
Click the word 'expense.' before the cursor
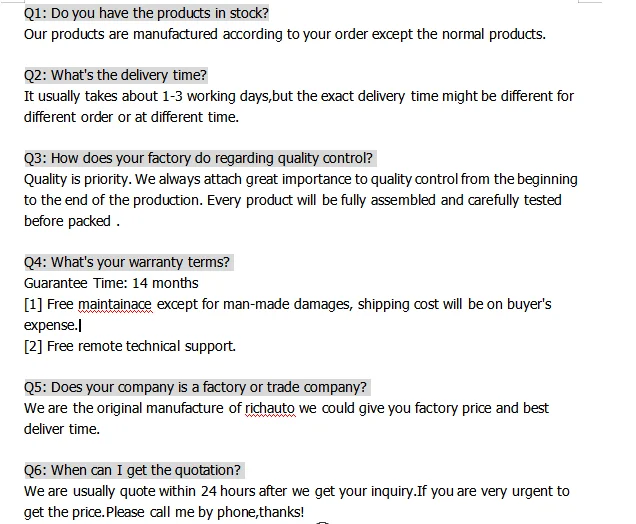pyautogui.click(x=50, y=325)
